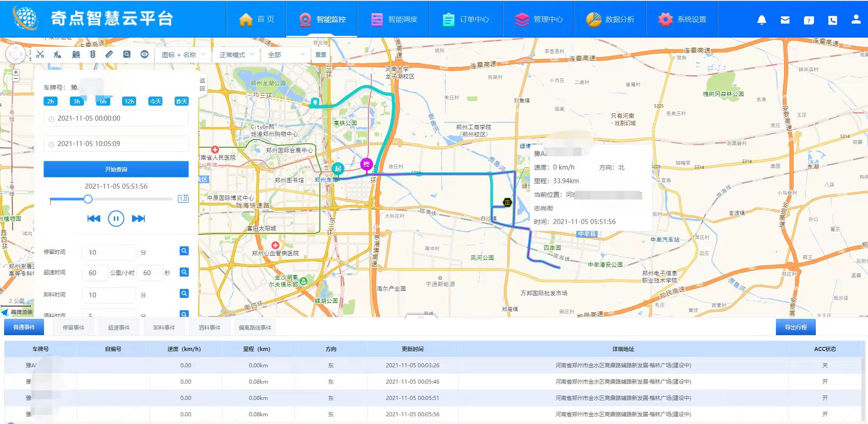Expand the 全部 filter dropdown
This screenshot has width=868, height=424.
286,55
